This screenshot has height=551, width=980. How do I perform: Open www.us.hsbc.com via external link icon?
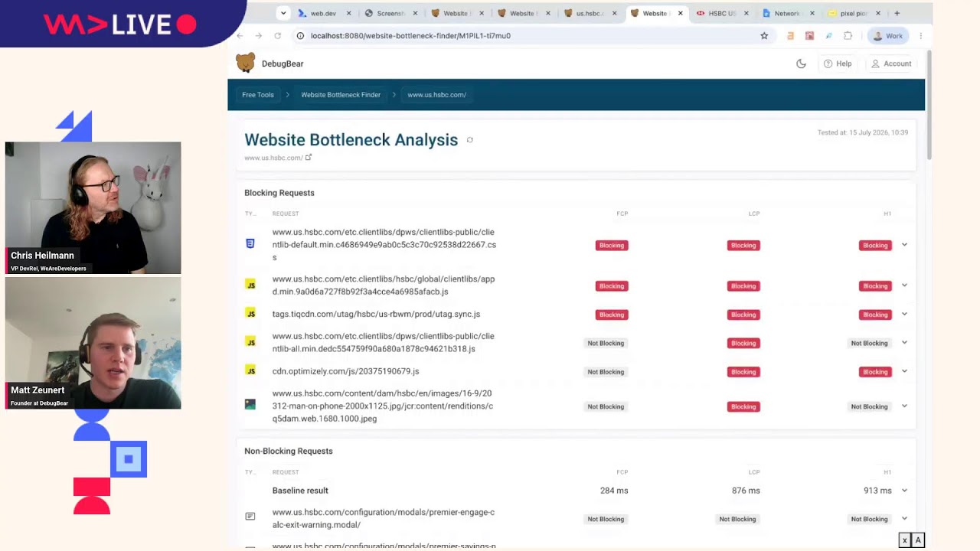click(x=309, y=158)
